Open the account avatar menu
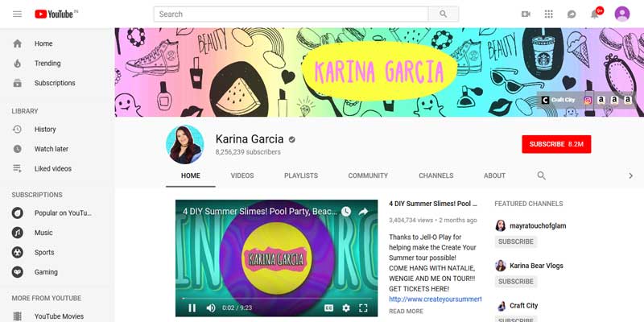The width and height of the screenshot is (644, 322). (x=622, y=14)
